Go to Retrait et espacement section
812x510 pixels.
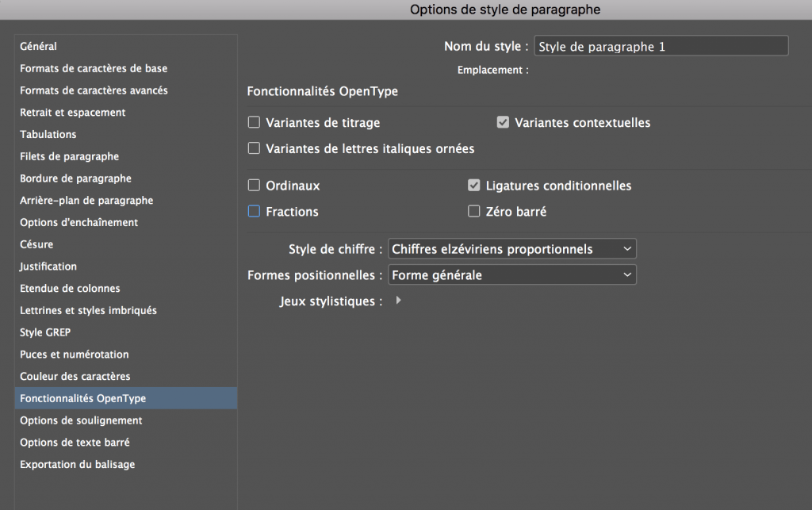click(73, 113)
